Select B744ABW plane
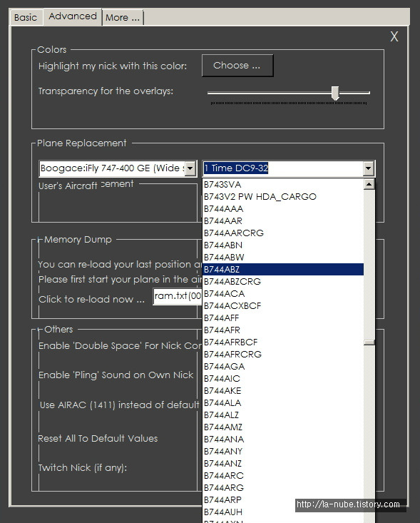Screen dimensions: 420x523 pyautogui.click(x=282, y=257)
